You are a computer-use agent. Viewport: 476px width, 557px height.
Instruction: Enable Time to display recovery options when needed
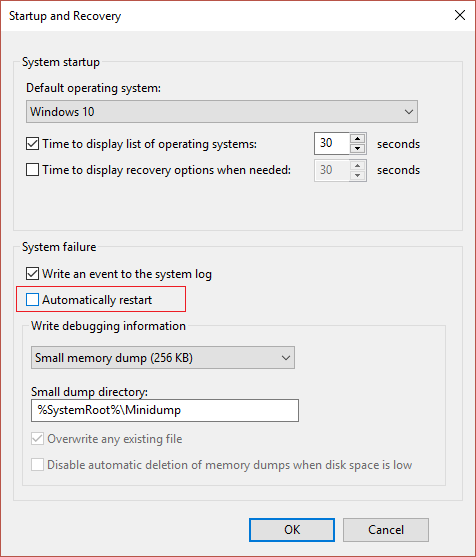click(32, 170)
